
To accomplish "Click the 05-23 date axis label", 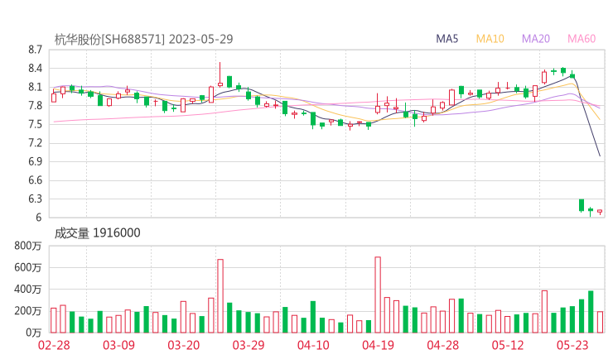I will click(x=572, y=345).
